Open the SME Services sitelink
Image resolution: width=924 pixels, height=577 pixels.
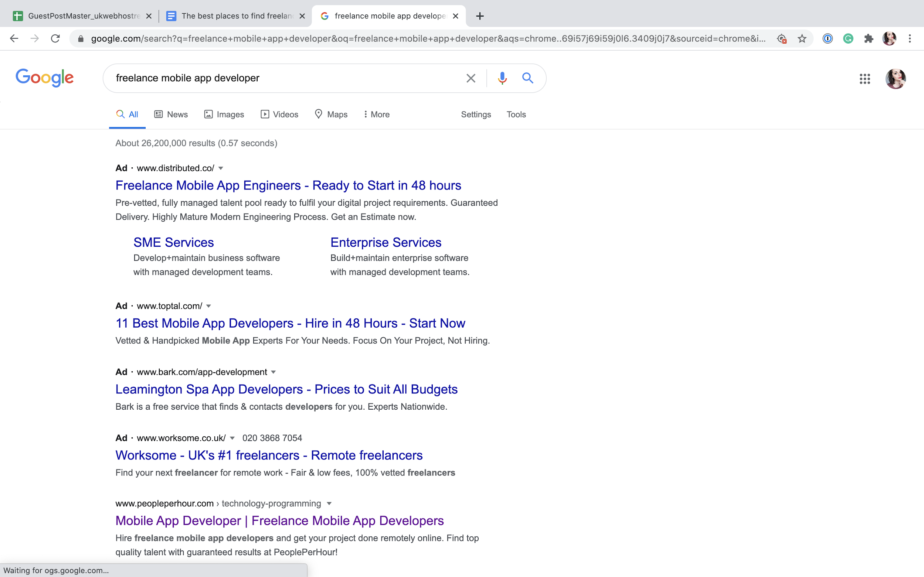coord(174,242)
